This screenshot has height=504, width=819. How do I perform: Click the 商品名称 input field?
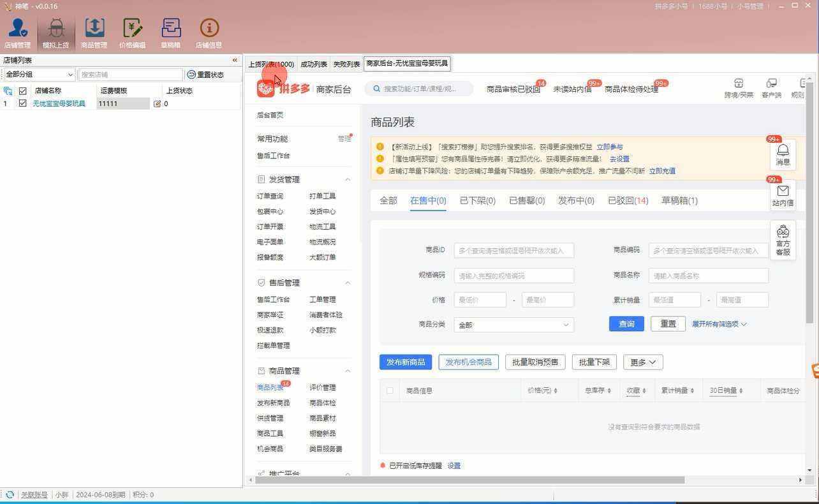(709, 276)
